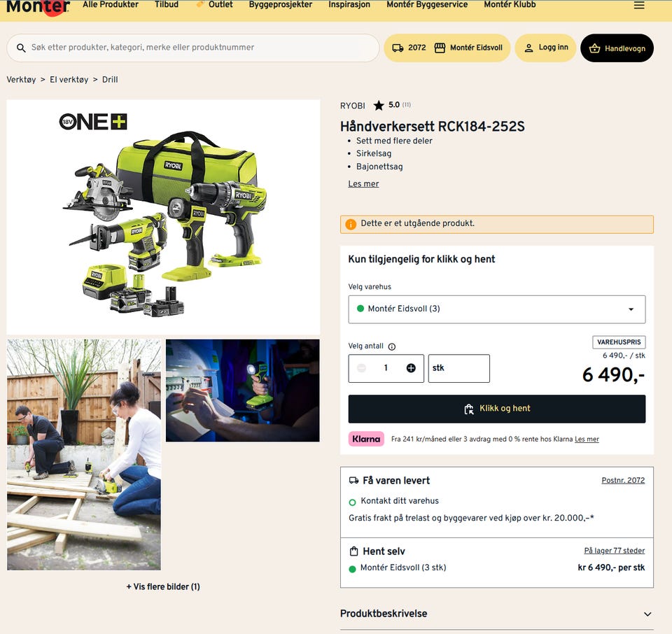Click Montér Eidsvoll (3 stk) stock line
This screenshot has height=634, width=672.
coord(403,568)
